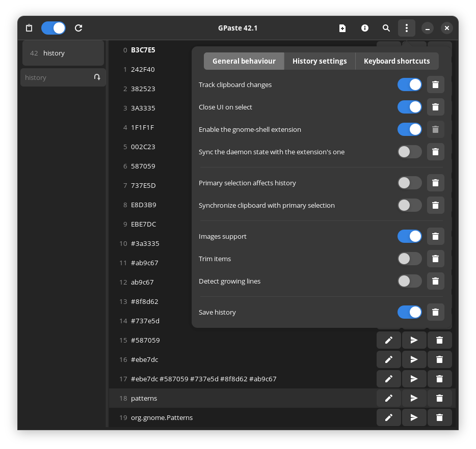Edit the #ebe7dc history item

[389, 359]
